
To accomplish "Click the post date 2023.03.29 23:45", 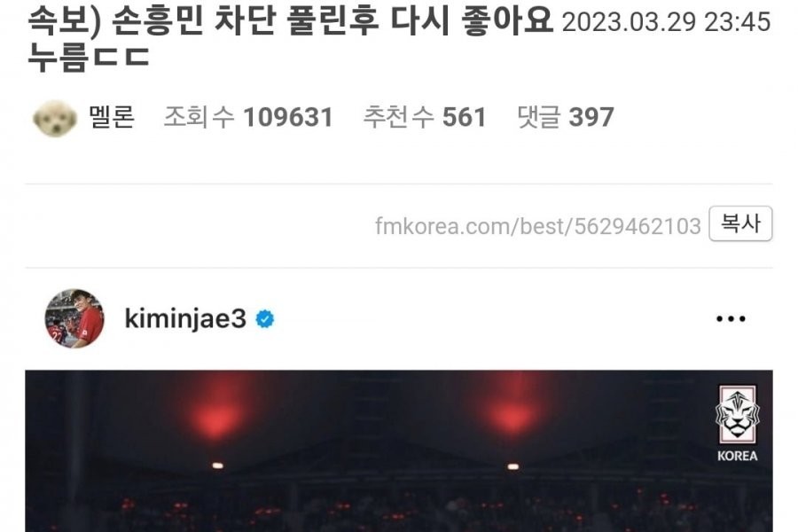I will point(666,22).
